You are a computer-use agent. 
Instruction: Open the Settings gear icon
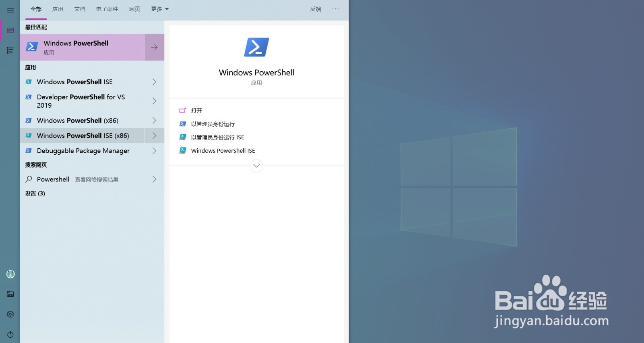tap(10, 314)
